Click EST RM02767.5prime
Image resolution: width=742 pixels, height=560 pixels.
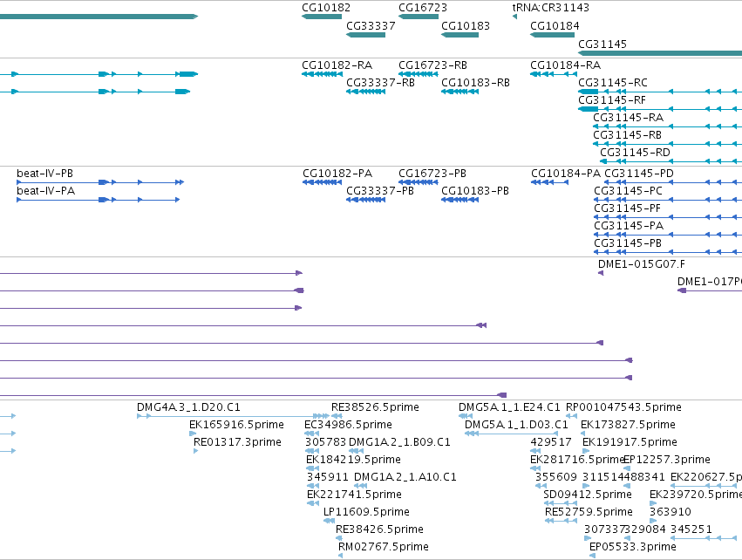(384, 548)
